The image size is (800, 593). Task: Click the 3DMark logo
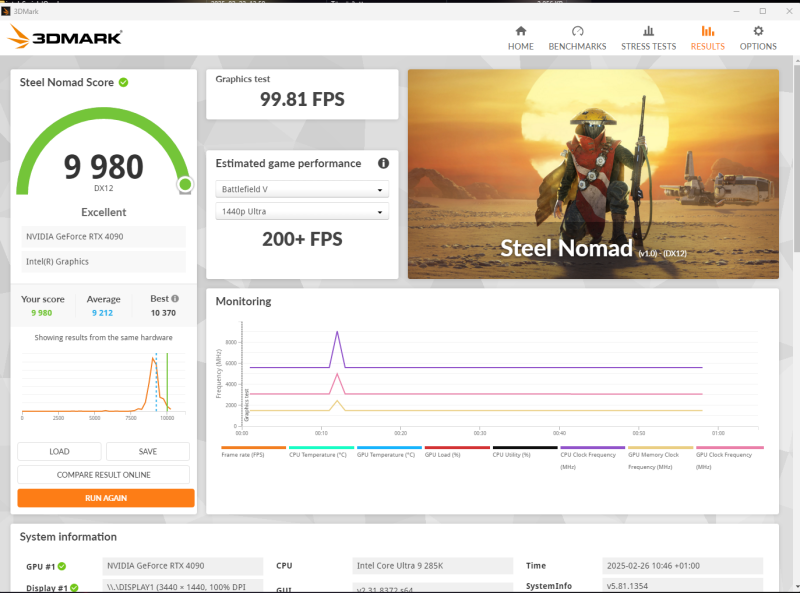[65, 37]
